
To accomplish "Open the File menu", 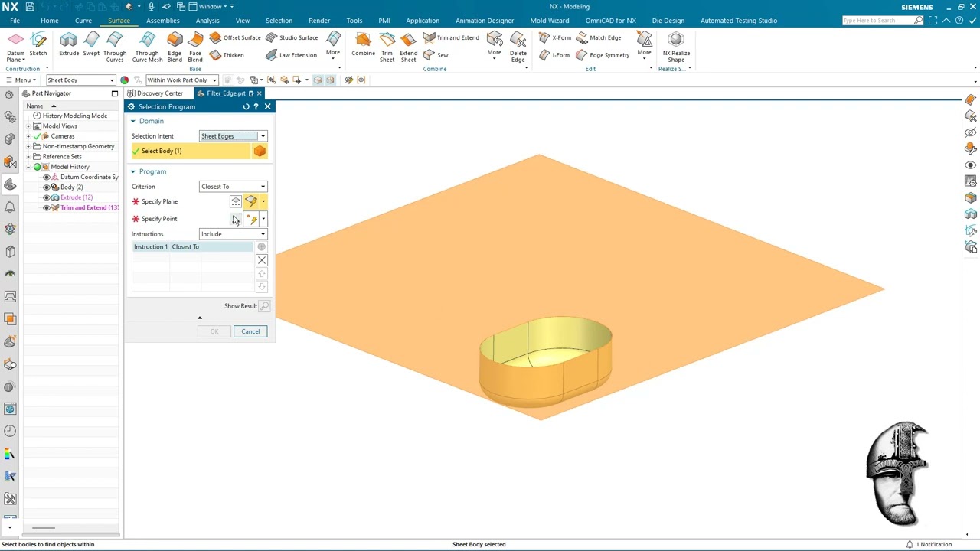I will (x=15, y=21).
